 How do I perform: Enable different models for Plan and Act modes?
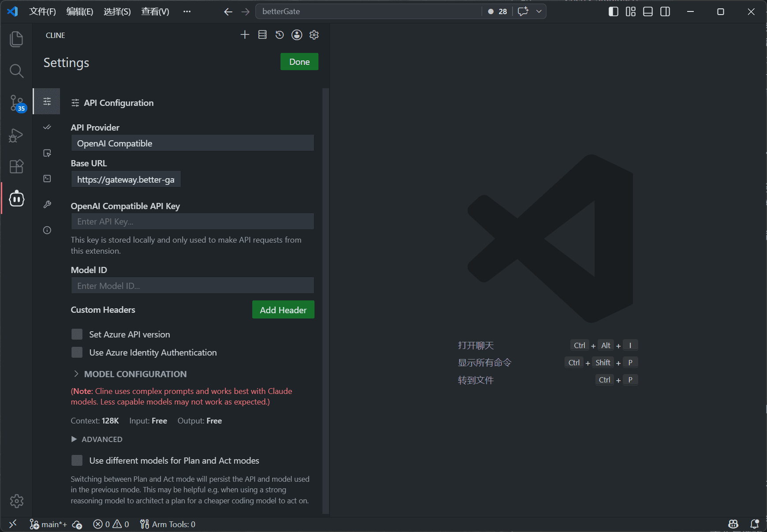77,461
